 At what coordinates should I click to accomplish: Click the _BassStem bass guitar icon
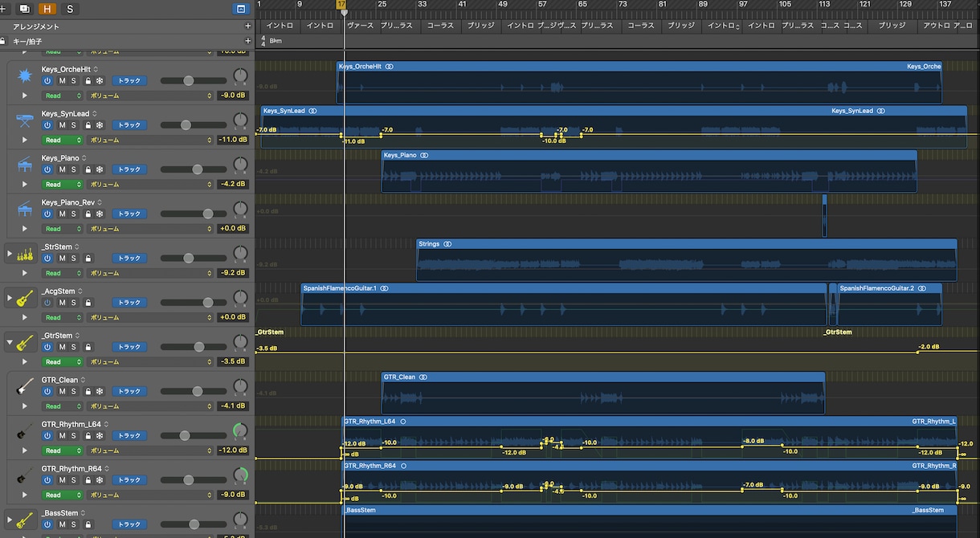[25, 520]
